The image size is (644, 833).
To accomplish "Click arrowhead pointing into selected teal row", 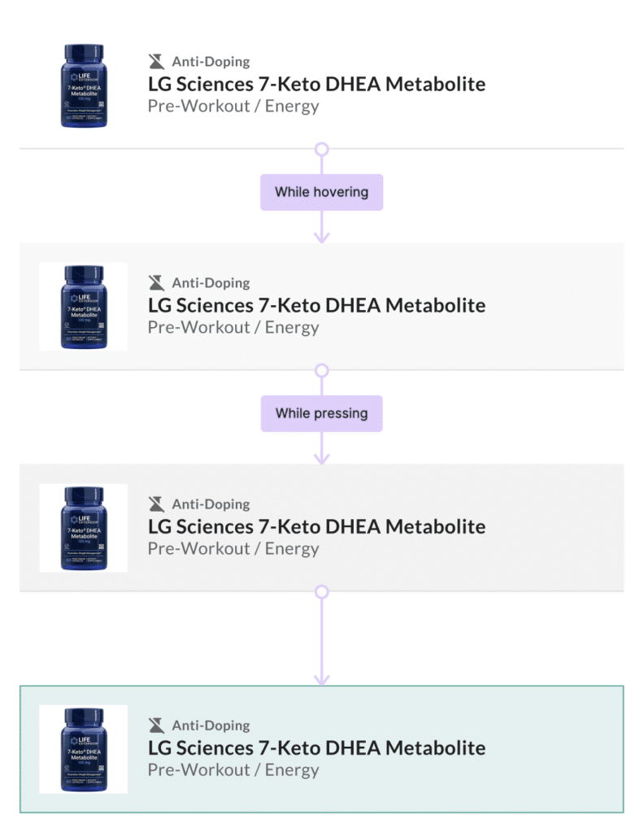I will click(322, 680).
